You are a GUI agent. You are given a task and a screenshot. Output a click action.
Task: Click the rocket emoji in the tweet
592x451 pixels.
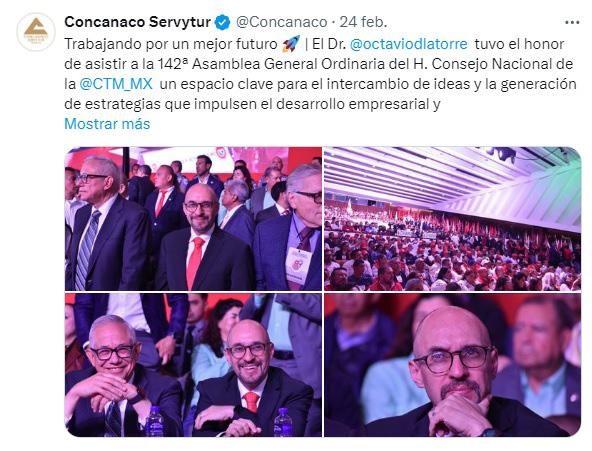tap(291, 44)
